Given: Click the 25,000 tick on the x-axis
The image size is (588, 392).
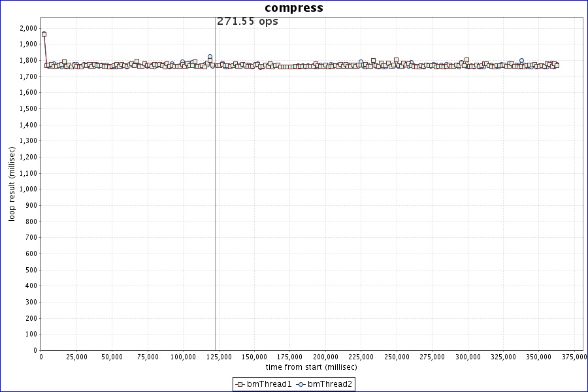Looking at the screenshot, I should point(76,357).
